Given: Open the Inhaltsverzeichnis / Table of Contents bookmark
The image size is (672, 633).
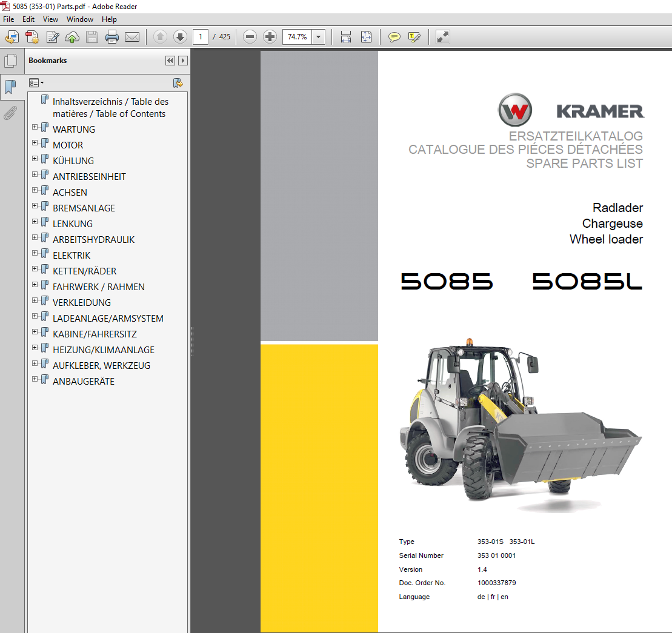Looking at the screenshot, I should click(x=110, y=108).
